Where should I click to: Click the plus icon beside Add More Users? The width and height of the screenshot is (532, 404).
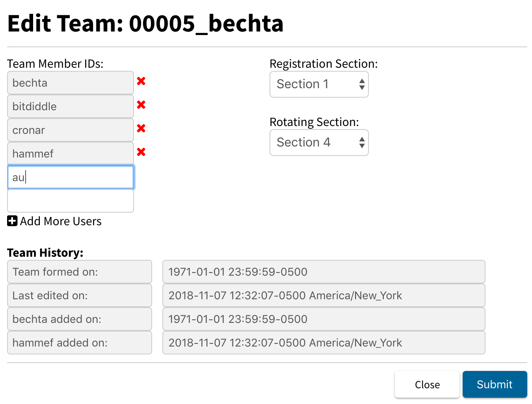pos(12,221)
